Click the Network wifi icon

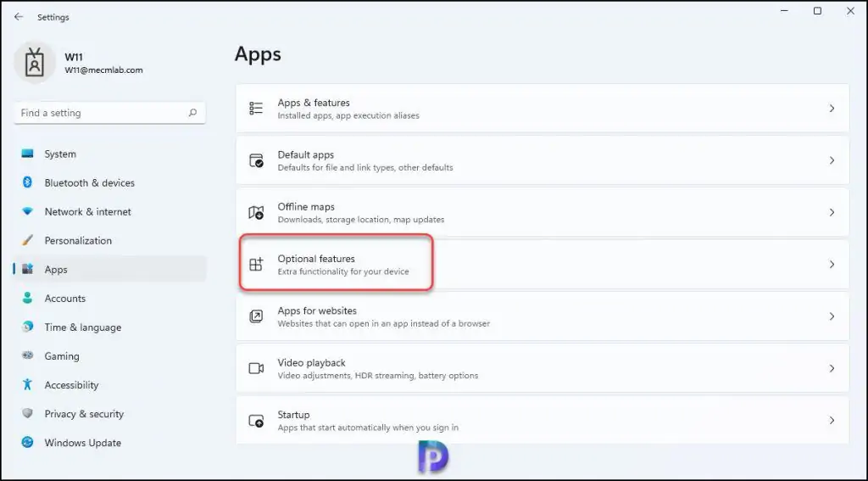point(27,211)
